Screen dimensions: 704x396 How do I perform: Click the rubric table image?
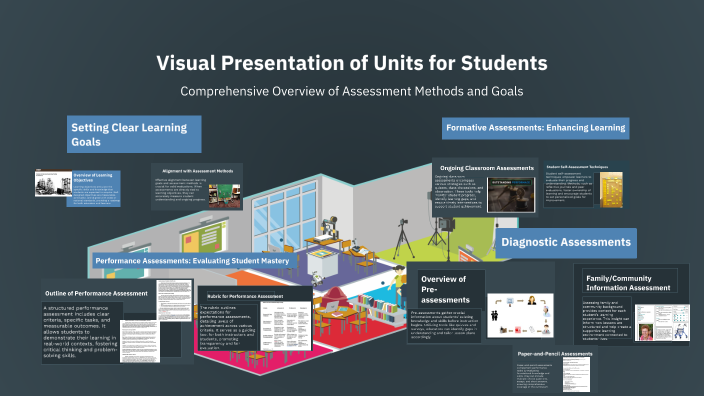click(286, 326)
